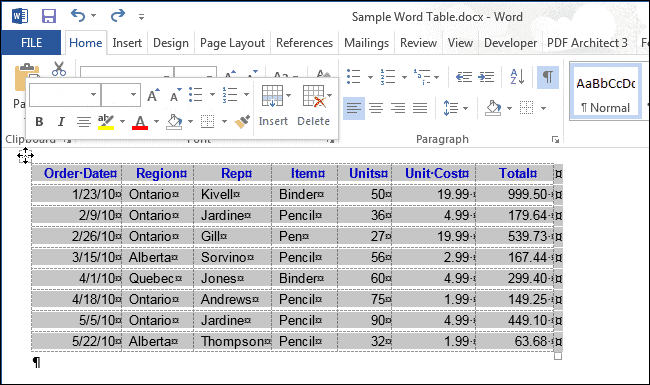
Task: Click the Shrink Font icon in mini toolbar
Action: click(176, 95)
